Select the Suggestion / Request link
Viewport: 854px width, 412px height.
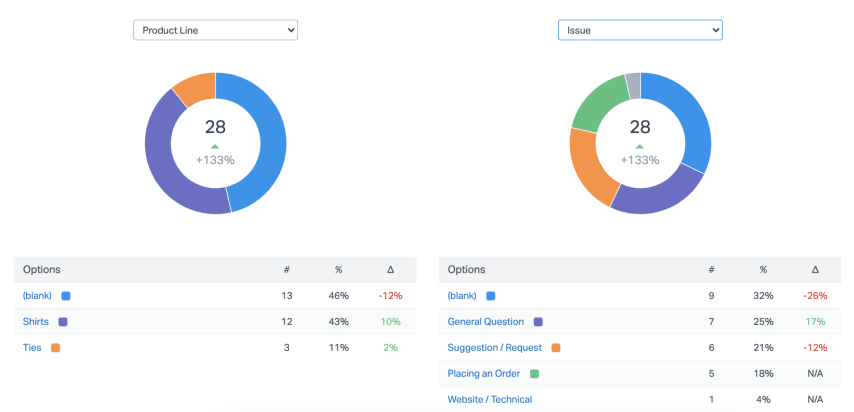(495, 348)
